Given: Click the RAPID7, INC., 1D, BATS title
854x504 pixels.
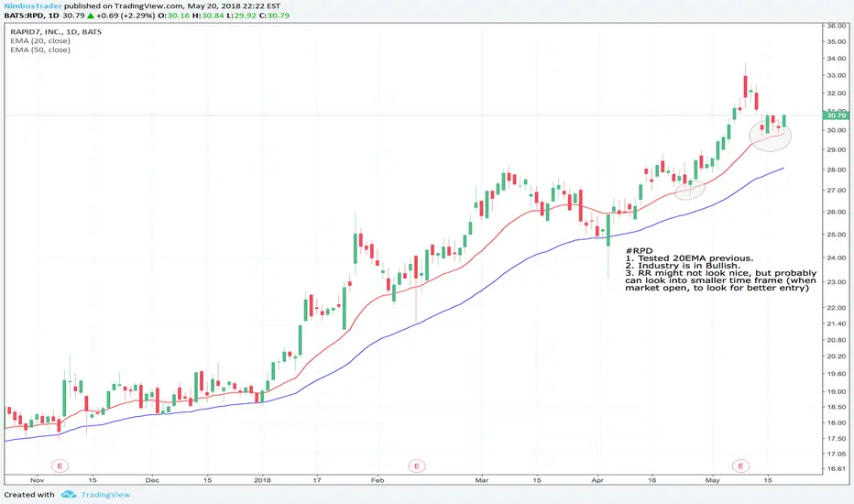Looking at the screenshot, I should pyautogui.click(x=56, y=31).
